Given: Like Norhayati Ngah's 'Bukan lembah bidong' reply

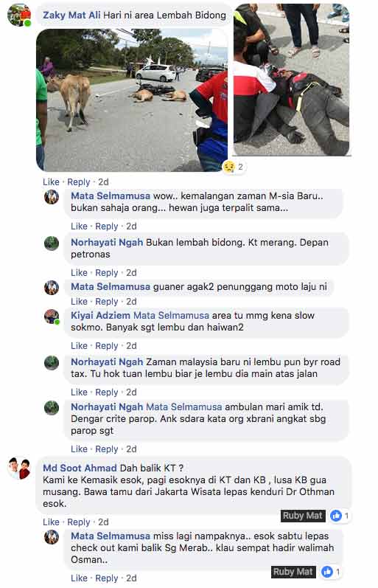Looking at the screenshot, I should click(79, 273).
